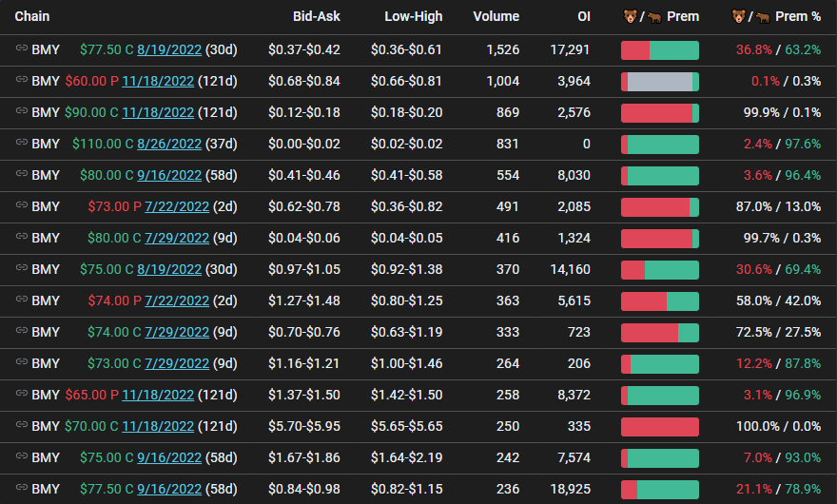Click link icon for BMY $90.00 C 11/18/2022 row

pyautogui.click(x=21, y=111)
